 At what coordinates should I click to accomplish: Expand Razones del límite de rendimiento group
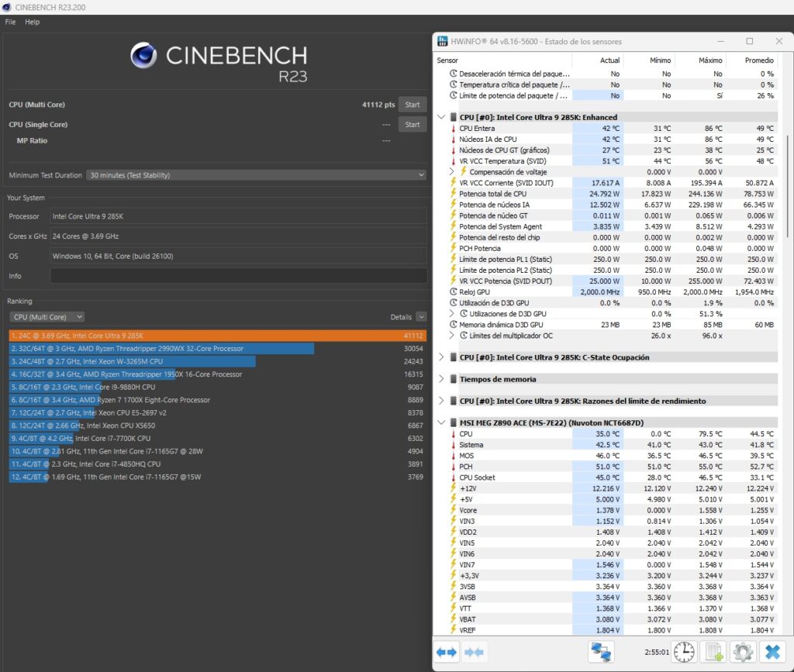(441, 401)
